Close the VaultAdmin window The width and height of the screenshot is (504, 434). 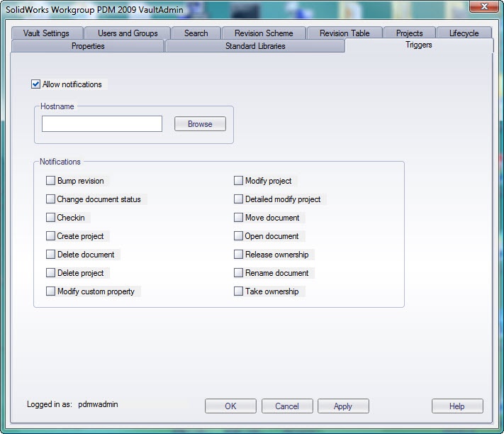point(484,6)
